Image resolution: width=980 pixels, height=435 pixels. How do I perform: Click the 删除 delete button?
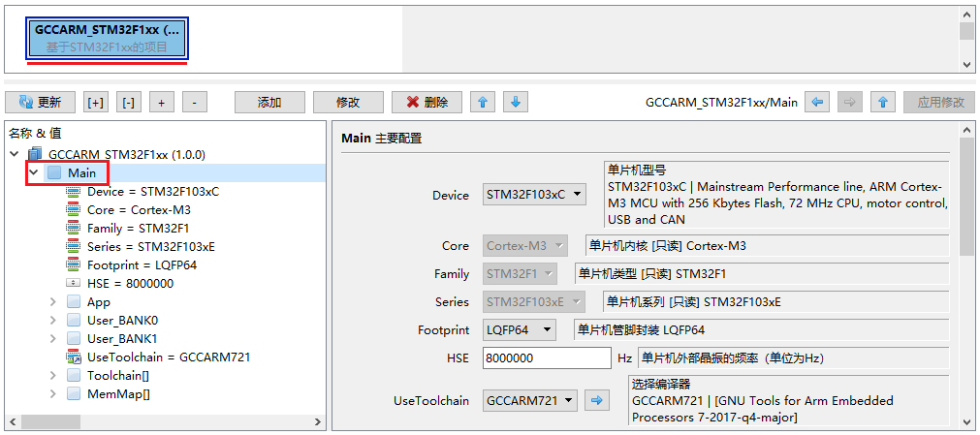click(x=427, y=102)
